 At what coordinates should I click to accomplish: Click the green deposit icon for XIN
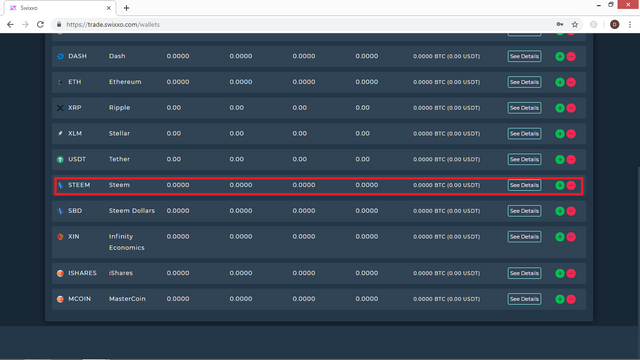click(x=560, y=237)
